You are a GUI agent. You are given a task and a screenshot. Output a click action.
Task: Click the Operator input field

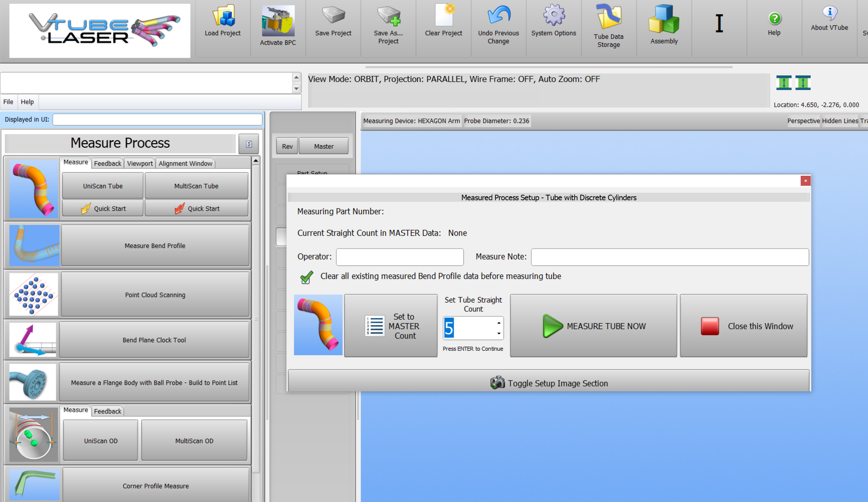pos(400,257)
